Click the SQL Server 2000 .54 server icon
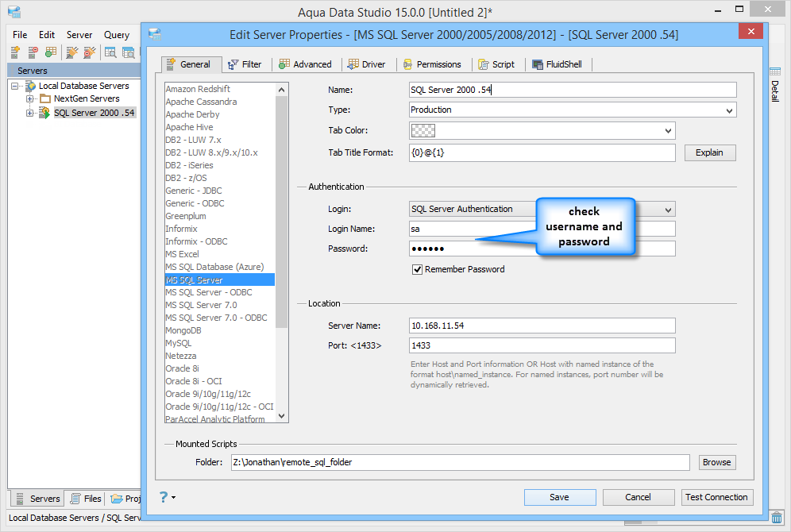The image size is (791, 532). pos(45,113)
